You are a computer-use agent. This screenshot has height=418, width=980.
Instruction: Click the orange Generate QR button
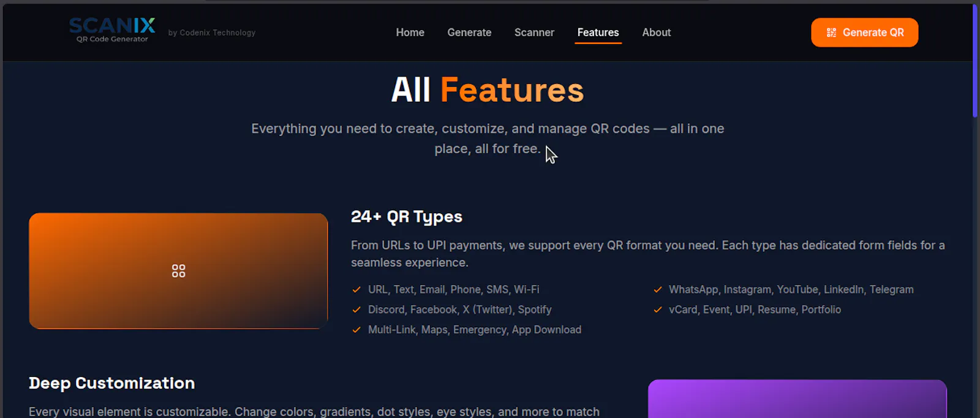(x=864, y=32)
